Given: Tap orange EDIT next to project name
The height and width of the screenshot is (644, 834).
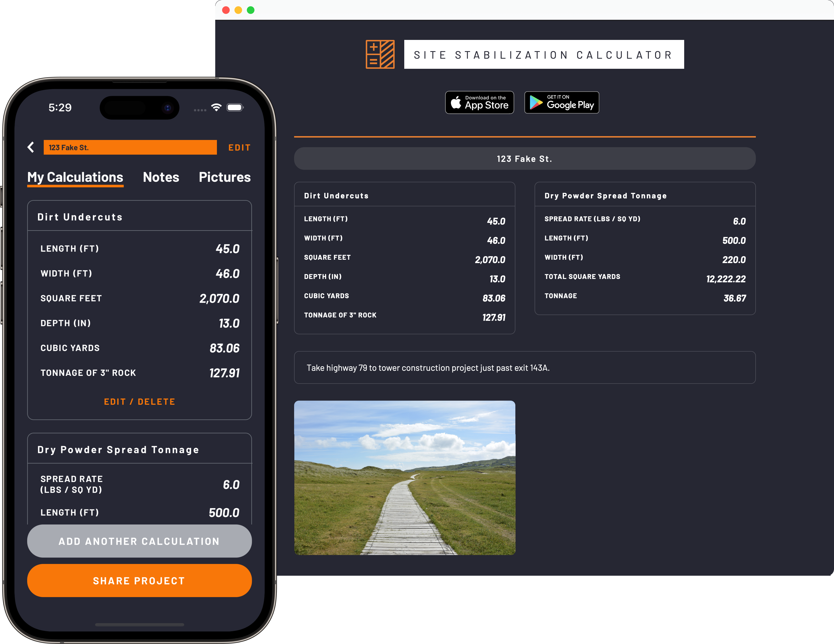Looking at the screenshot, I should click(x=240, y=148).
